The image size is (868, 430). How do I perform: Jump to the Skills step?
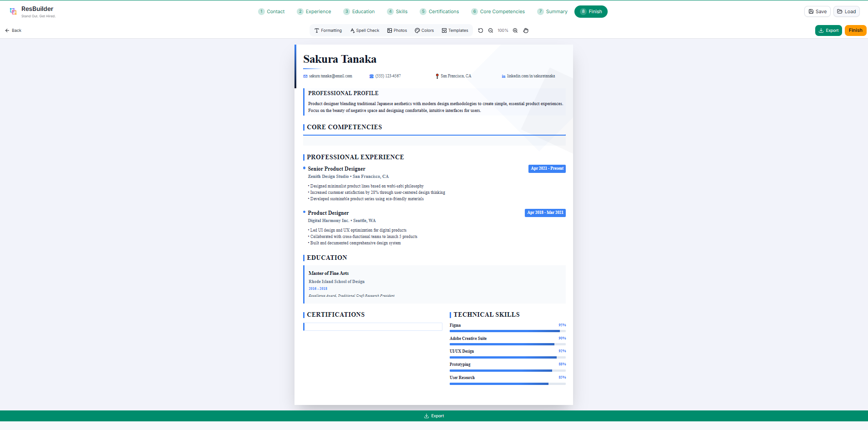pos(397,12)
